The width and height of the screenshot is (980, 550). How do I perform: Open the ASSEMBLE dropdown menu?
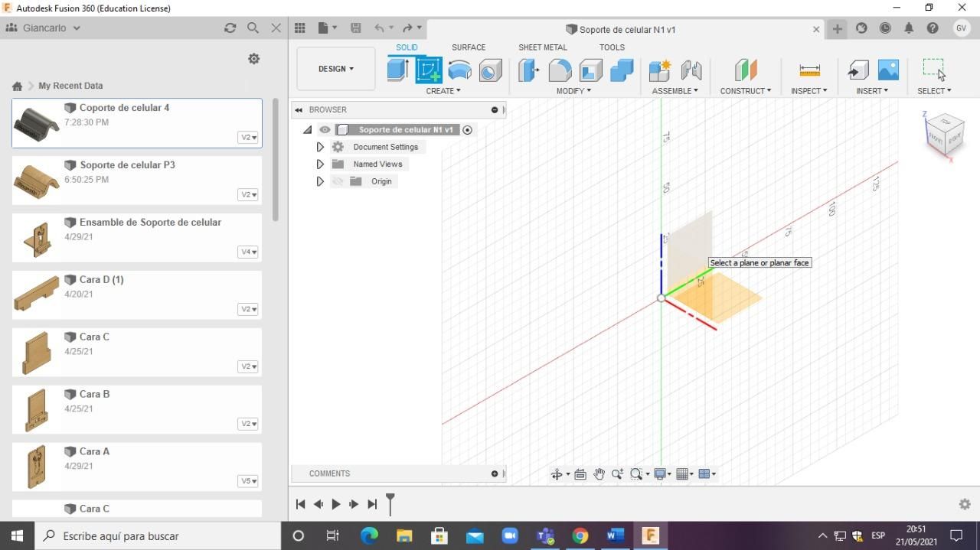(x=675, y=91)
